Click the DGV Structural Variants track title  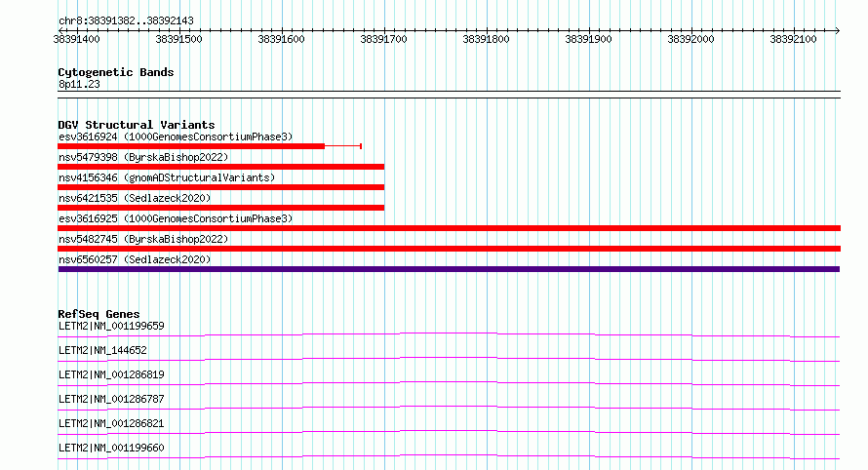click(137, 125)
